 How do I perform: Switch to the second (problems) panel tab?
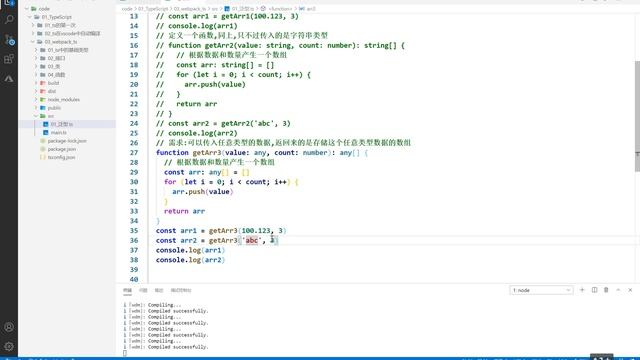[143, 290]
